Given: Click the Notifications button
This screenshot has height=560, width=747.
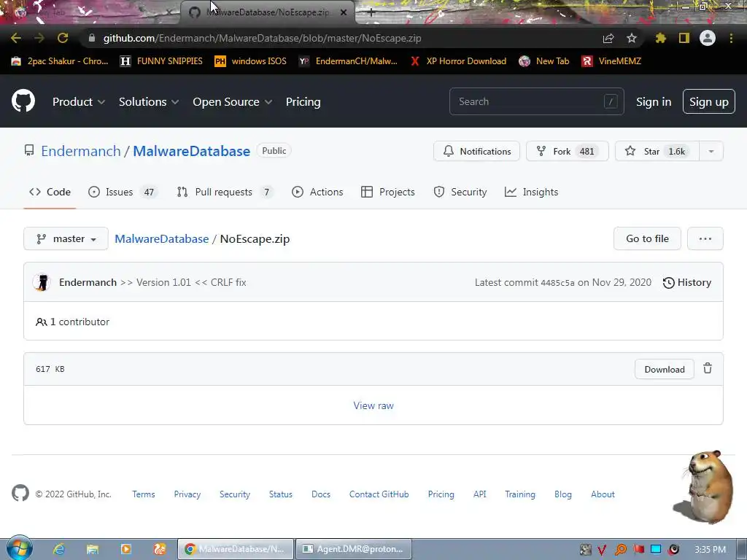Looking at the screenshot, I should [476, 152].
